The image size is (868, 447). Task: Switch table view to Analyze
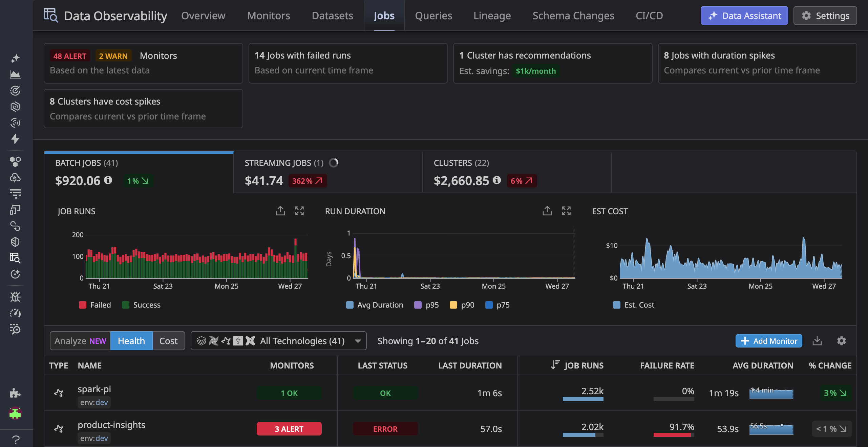pyautogui.click(x=80, y=341)
